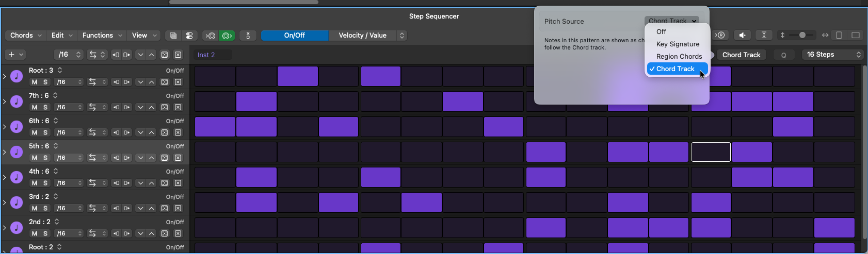Click the MIDI In button
The height and width of the screenshot is (254, 868).
point(211,36)
